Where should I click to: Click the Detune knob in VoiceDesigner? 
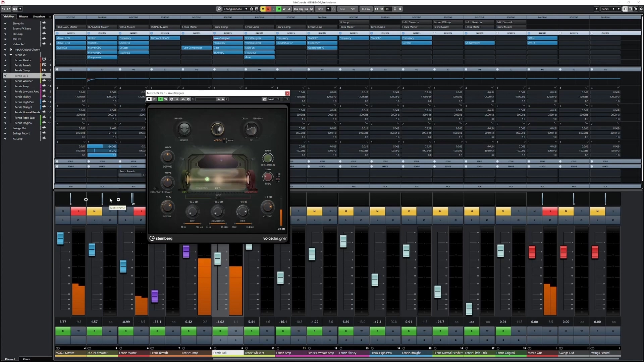pos(167,157)
